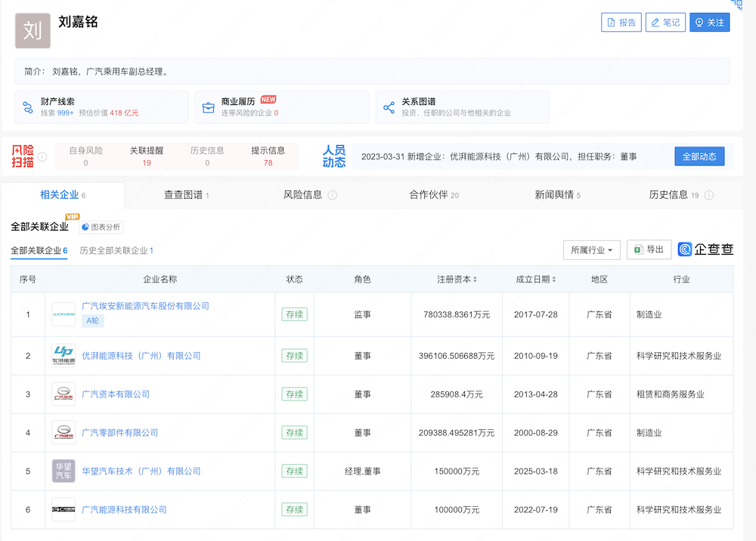This screenshot has width=756, height=541.
Task: Click the 报告 report button
Action: 621,22
